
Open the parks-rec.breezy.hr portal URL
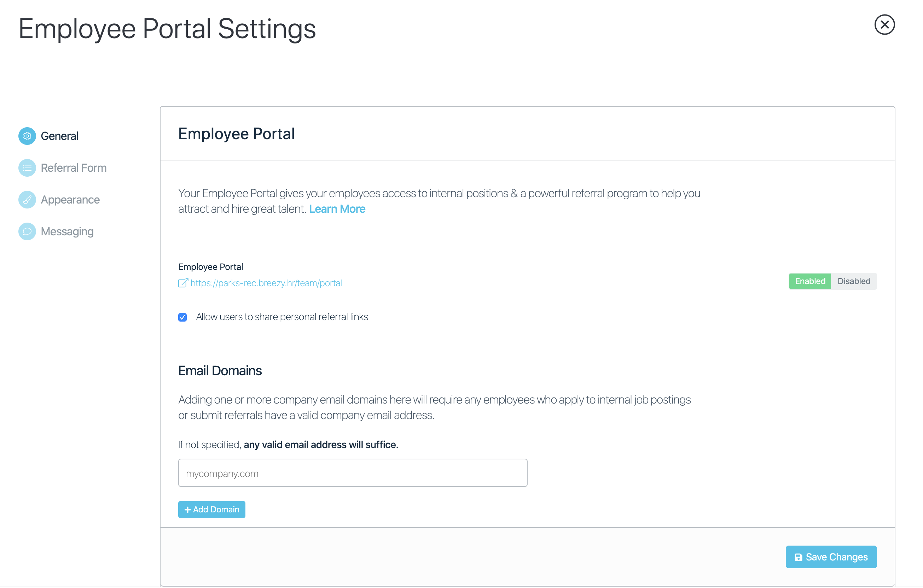pos(266,283)
